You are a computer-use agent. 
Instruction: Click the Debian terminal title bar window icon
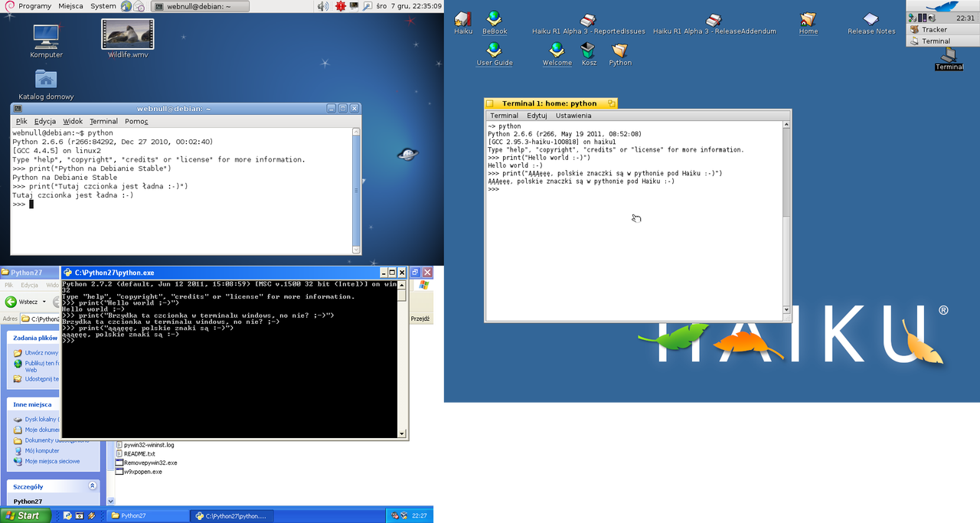tap(18, 109)
